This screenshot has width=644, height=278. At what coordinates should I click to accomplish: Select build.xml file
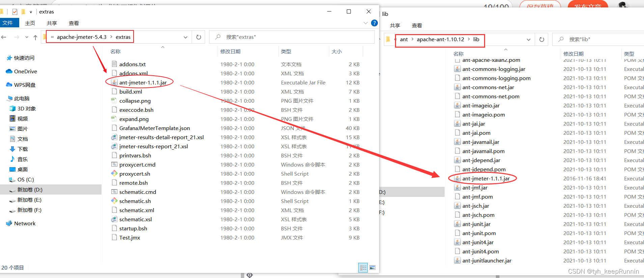(131, 92)
